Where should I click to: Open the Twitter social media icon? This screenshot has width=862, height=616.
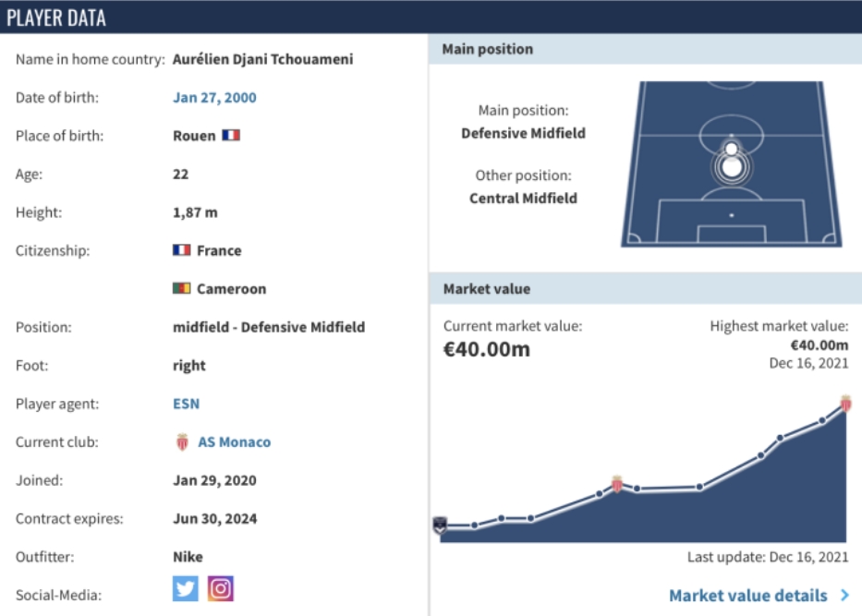(x=186, y=588)
